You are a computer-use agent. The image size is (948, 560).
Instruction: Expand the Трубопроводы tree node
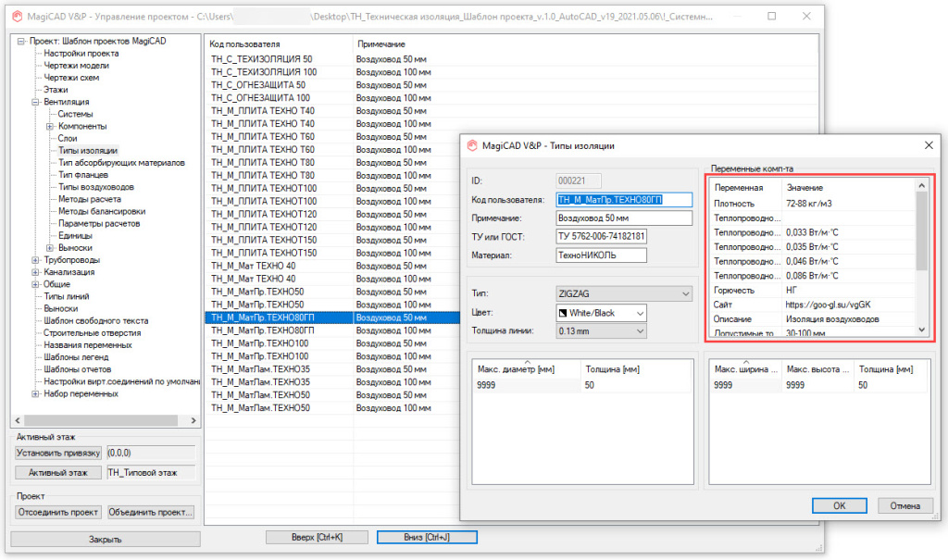click(x=35, y=260)
